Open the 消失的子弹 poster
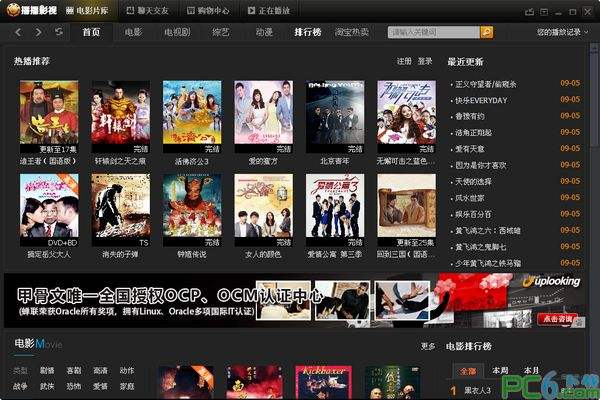The image size is (600, 400). [x=121, y=210]
